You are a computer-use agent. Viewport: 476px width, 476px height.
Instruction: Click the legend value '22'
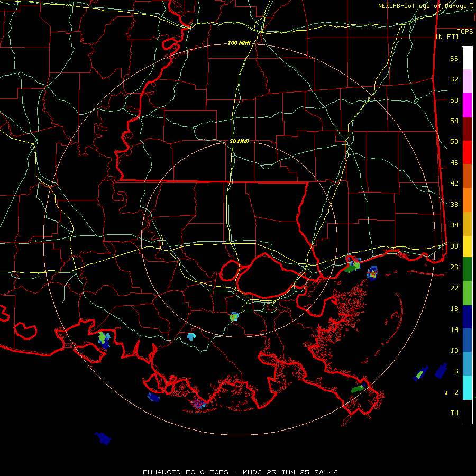tap(454, 288)
